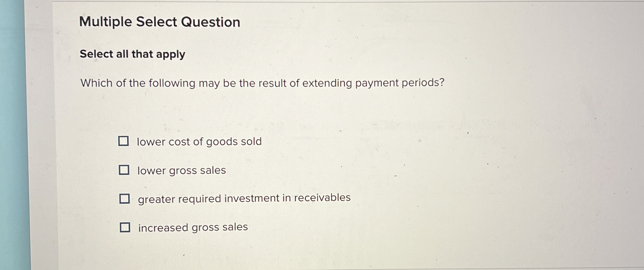Click the "Select all that apply" label

pos(132,54)
